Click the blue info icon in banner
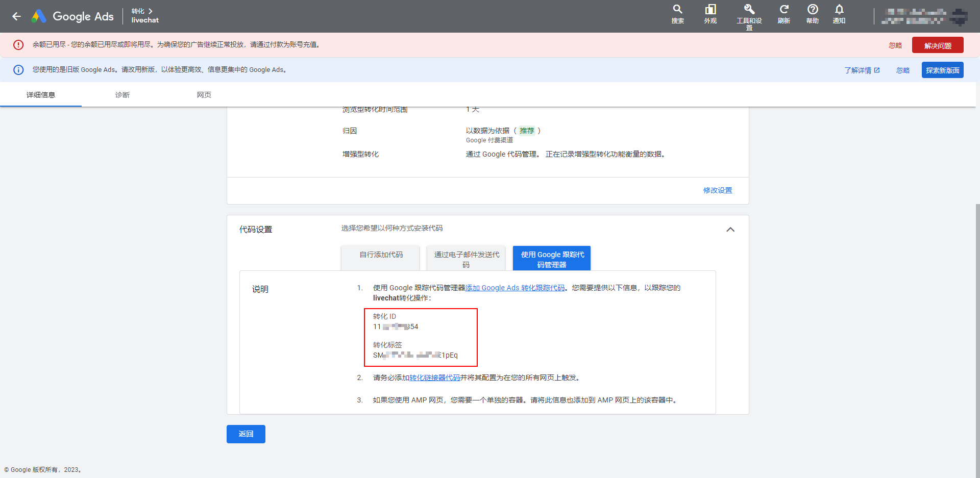980x478 pixels. pyautogui.click(x=18, y=70)
